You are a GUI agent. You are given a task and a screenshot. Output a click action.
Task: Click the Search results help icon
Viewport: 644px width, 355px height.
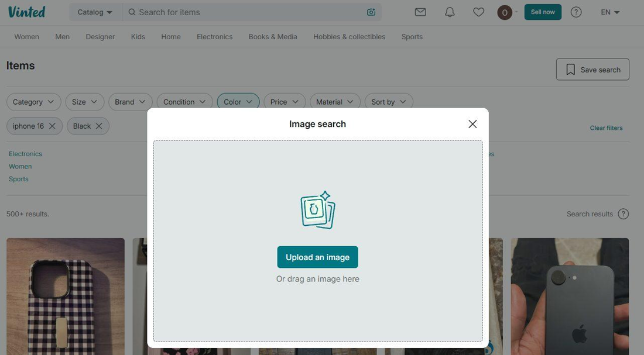click(623, 214)
